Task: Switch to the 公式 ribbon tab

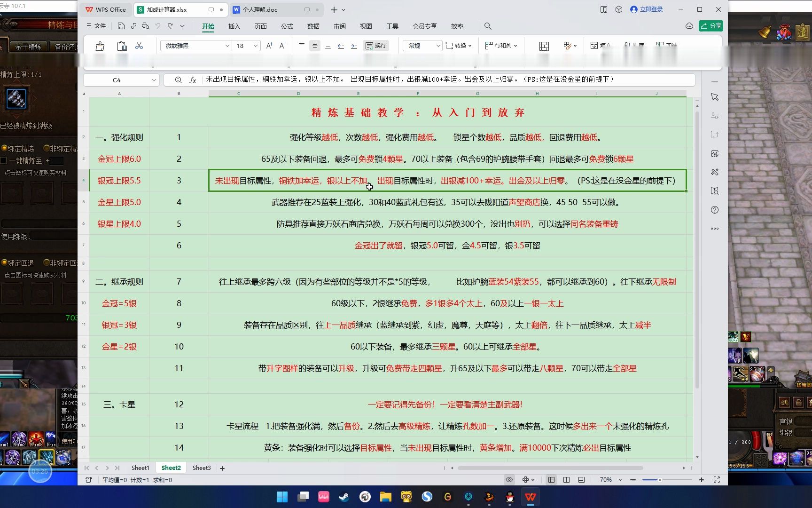Action: pos(287,26)
